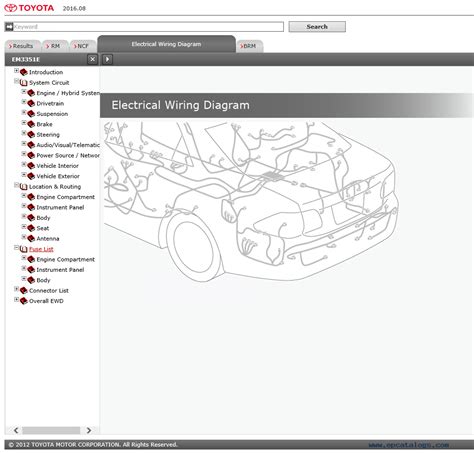Click the Engine / Hybrid System book icon
The height and width of the screenshot is (453, 474).
31,93
